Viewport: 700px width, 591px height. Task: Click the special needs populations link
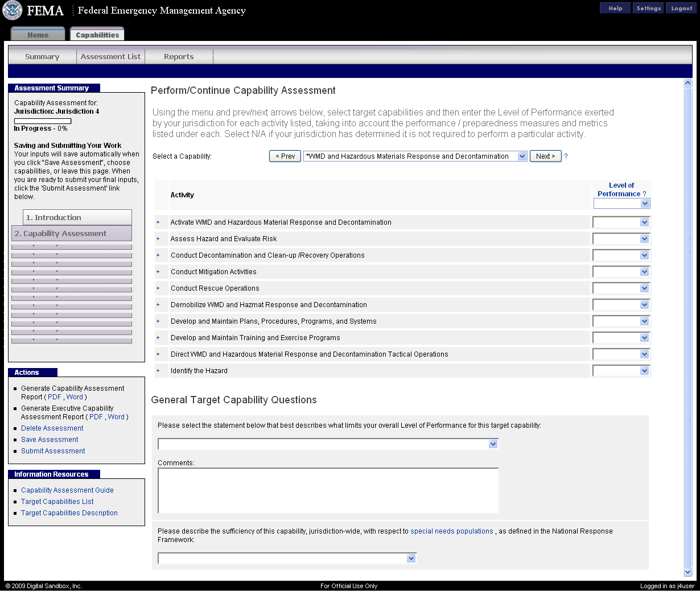click(x=452, y=531)
